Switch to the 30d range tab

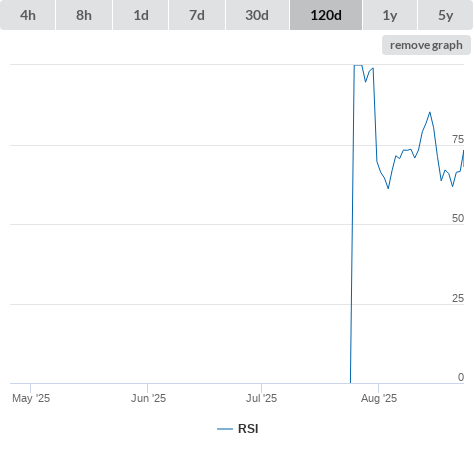[257, 15]
